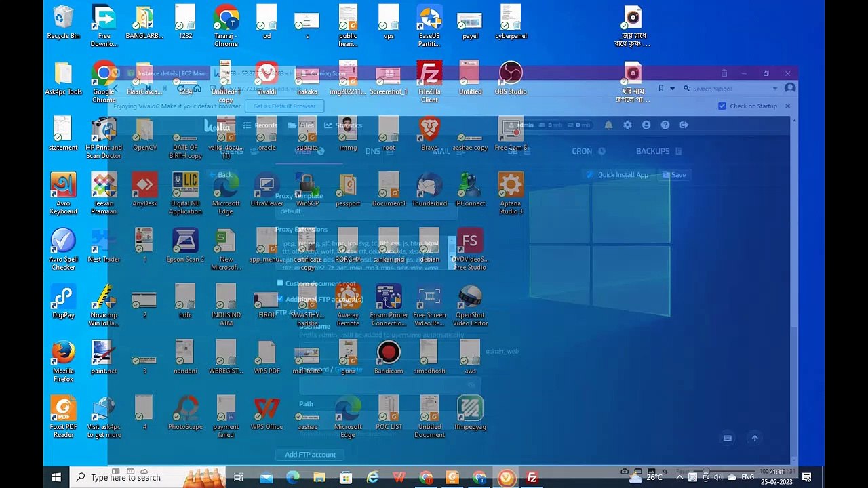Expand the bookmark dropdown arrow in Vivaldi
Viewport: 868px width, 488px height.
[x=672, y=88]
